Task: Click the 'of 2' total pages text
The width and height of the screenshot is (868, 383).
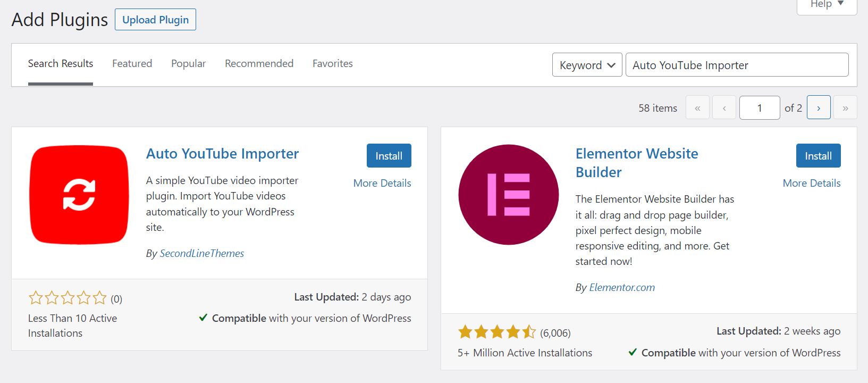Action: pyautogui.click(x=793, y=108)
